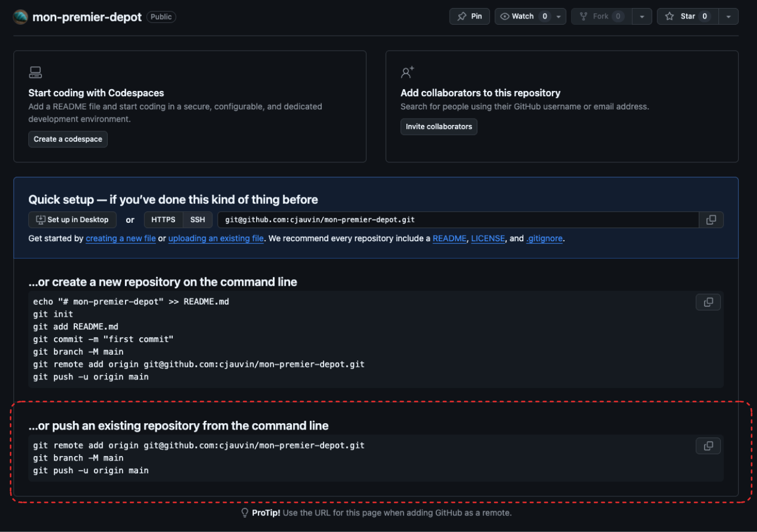Select the HTTPS protocol option
Image resolution: width=757 pixels, height=532 pixels.
coord(163,220)
